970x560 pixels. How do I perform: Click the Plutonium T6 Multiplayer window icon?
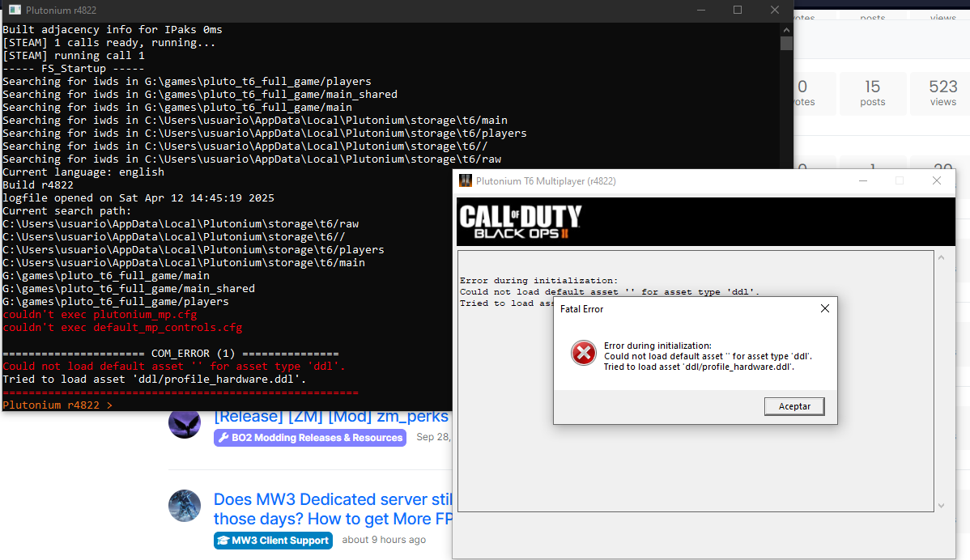pyautogui.click(x=466, y=181)
